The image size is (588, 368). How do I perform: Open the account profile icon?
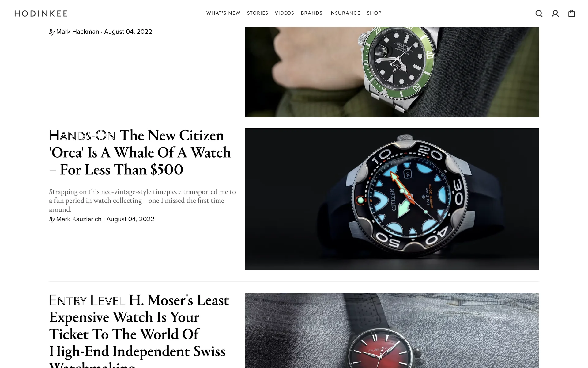coord(555,13)
